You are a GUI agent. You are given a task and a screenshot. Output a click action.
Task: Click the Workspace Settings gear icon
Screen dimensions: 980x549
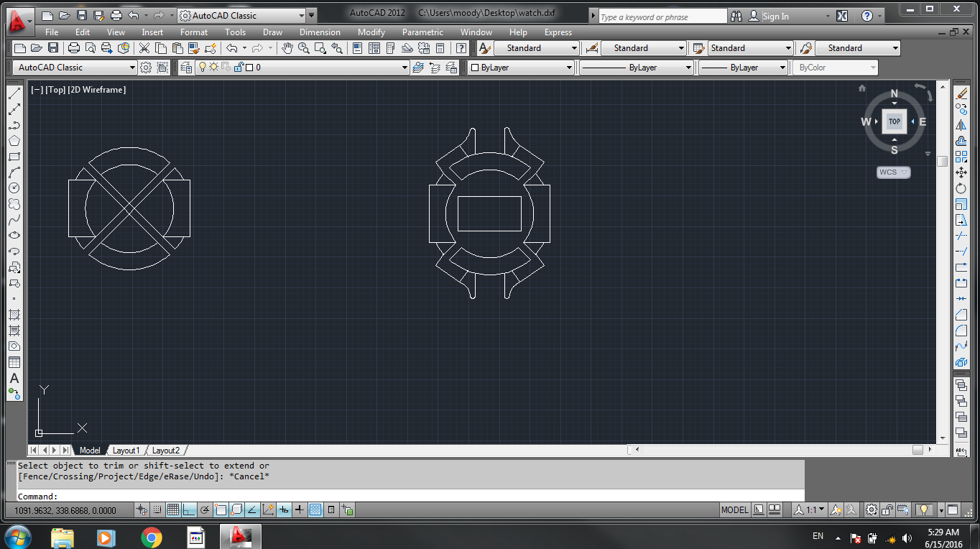pyautogui.click(x=146, y=68)
